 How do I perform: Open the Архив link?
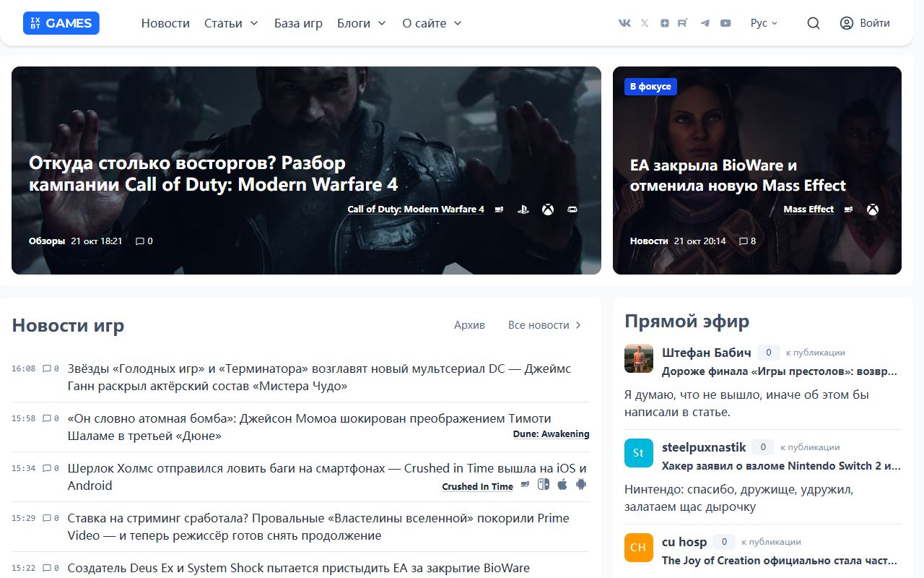click(469, 325)
